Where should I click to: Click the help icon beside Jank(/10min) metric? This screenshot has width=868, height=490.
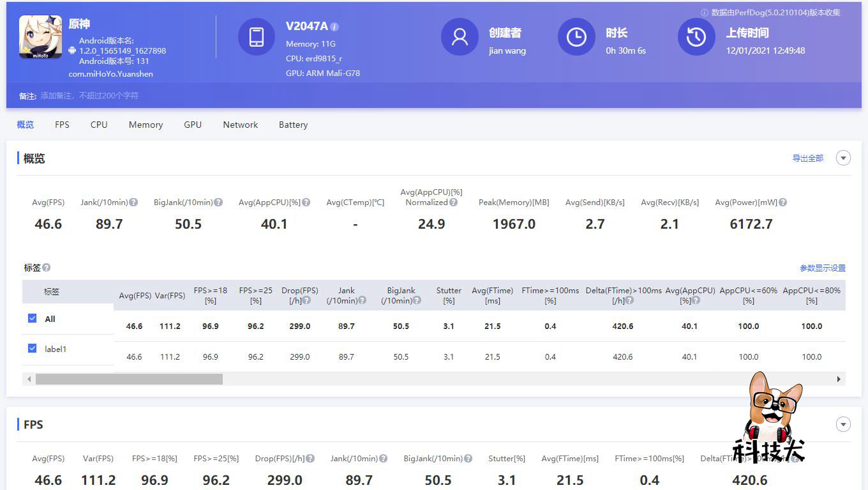[133, 202]
